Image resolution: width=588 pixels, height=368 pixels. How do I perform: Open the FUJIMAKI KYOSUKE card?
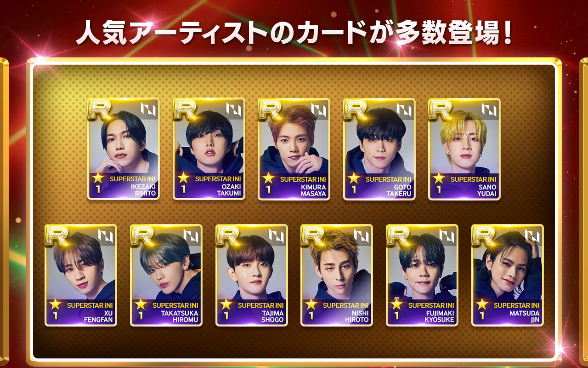click(422, 275)
